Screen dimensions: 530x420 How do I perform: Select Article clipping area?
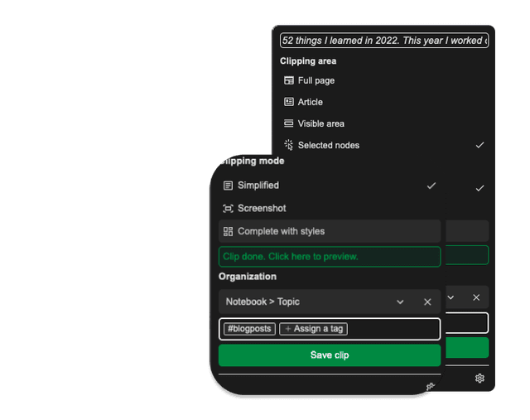coord(384,102)
